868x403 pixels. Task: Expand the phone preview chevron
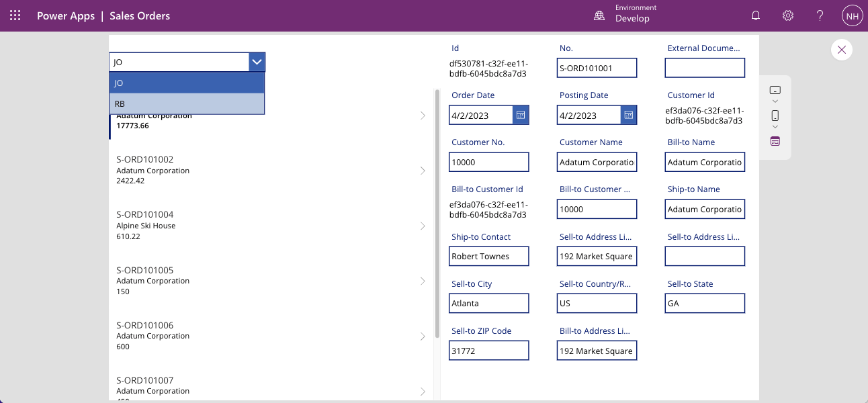[775, 127]
